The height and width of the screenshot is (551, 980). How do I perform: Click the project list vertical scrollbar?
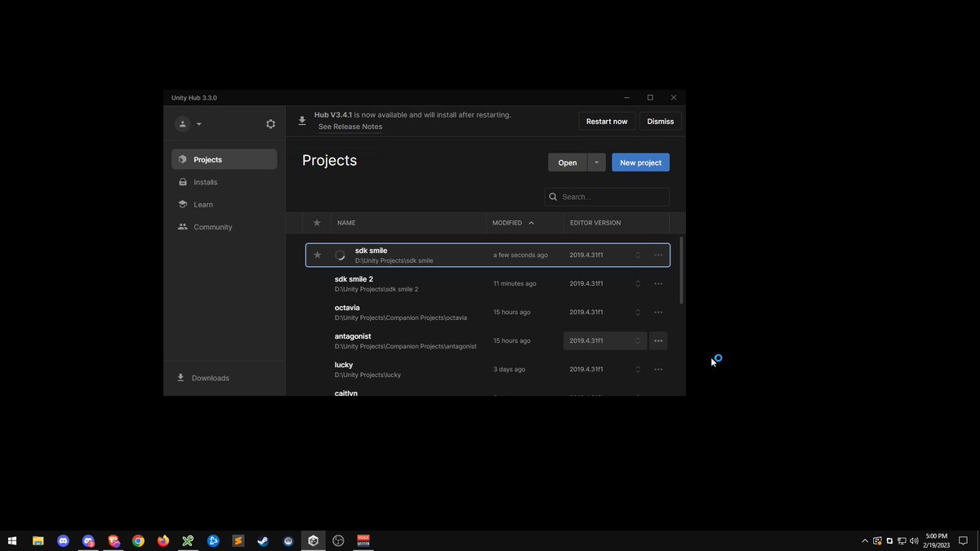(x=682, y=271)
